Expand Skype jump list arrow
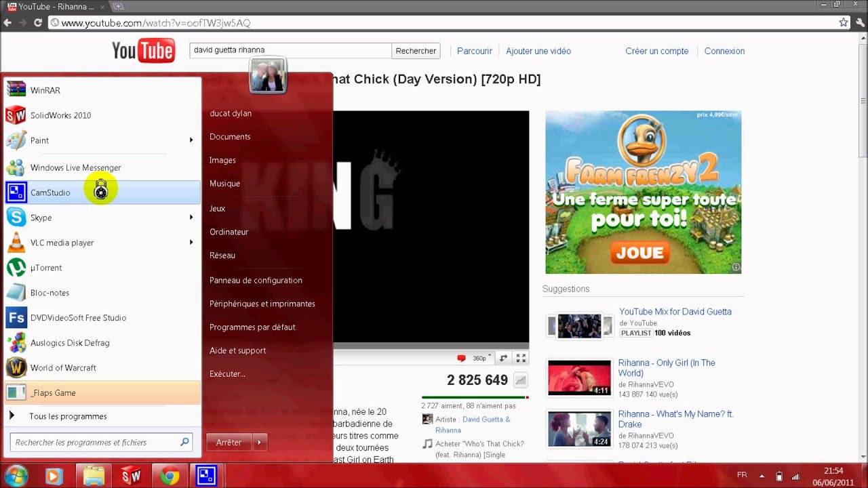This screenshot has width=868, height=488. click(x=191, y=218)
